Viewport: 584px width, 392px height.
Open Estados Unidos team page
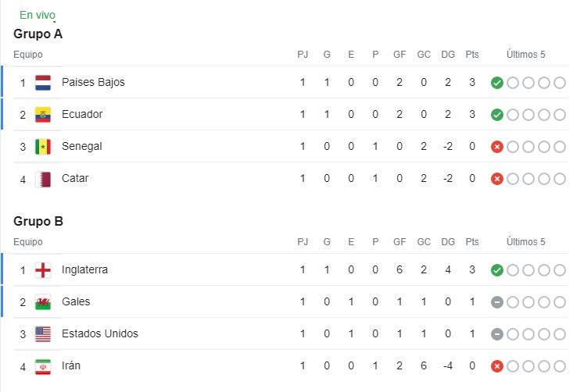(x=100, y=333)
